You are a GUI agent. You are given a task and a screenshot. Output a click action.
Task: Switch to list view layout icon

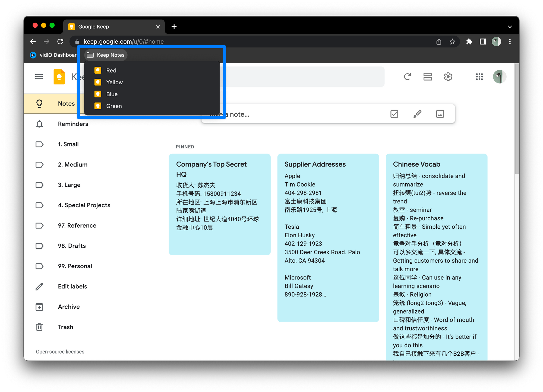click(427, 77)
